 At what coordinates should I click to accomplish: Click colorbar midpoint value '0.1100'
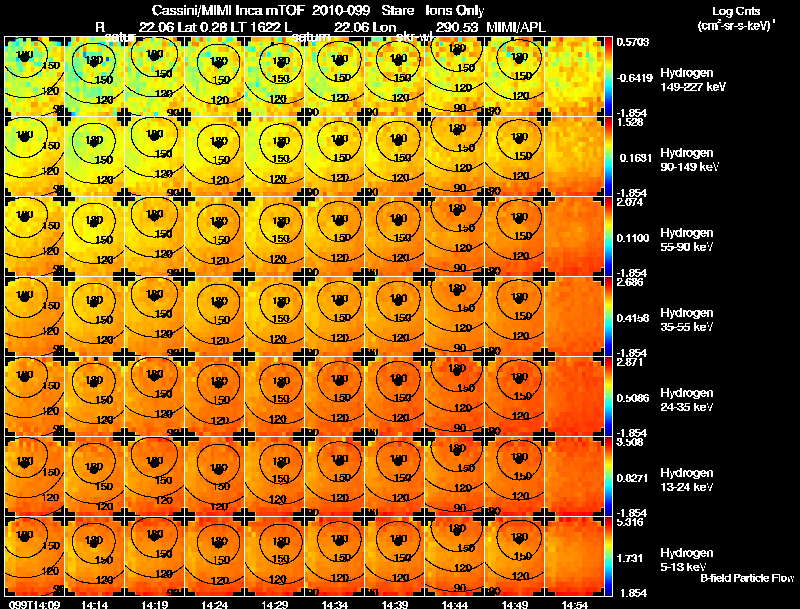[x=633, y=238]
